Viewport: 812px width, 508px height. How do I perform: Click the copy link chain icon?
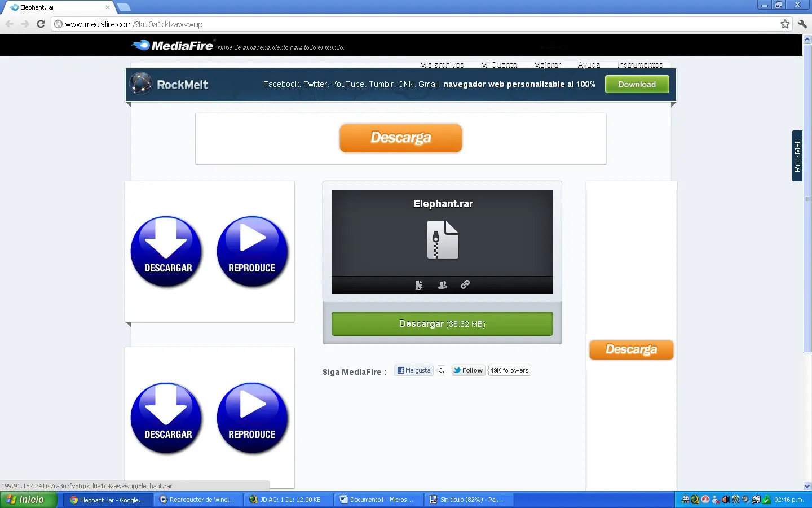[465, 284]
